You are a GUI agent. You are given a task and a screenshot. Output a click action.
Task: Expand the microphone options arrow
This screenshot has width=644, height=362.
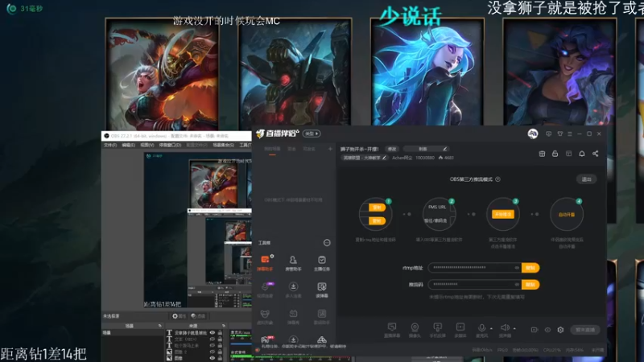tap(491, 329)
